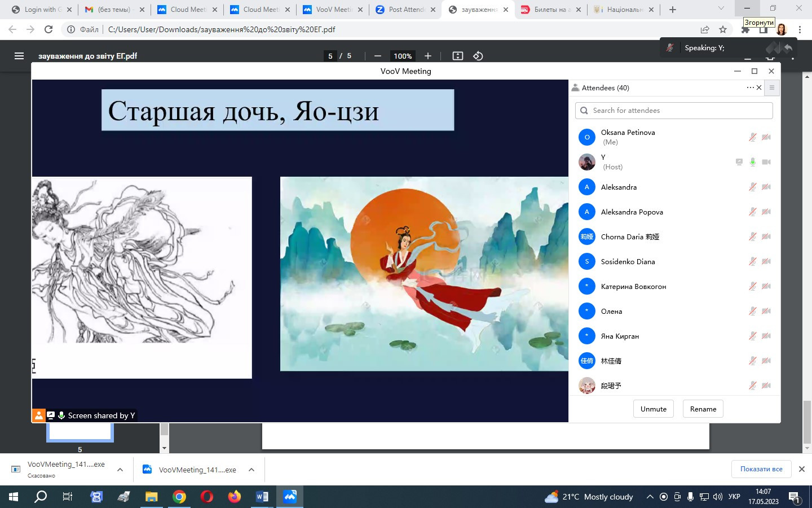
Task: Click the PDF viewer vertical scrollbar thumb
Action: coord(807,422)
